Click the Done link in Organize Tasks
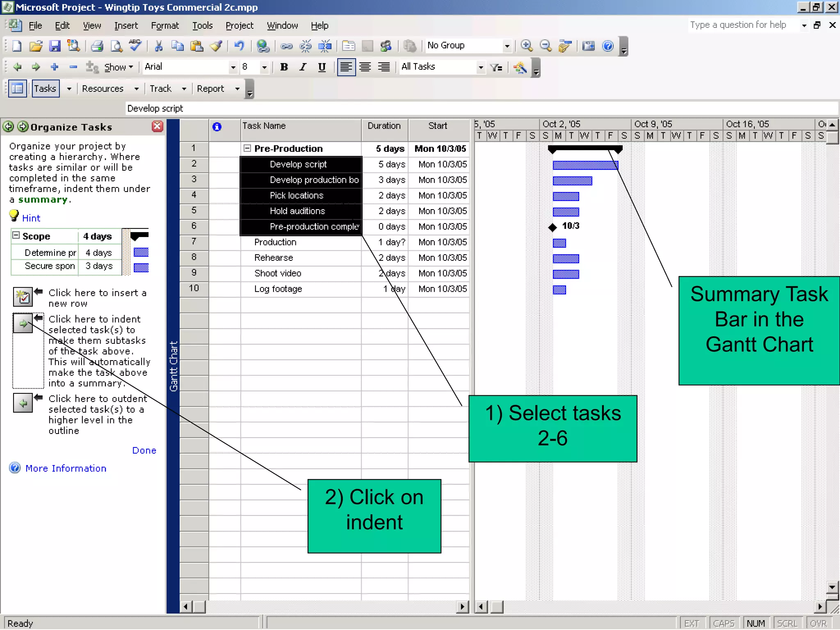The width and height of the screenshot is (840, 630). (144, 450)
